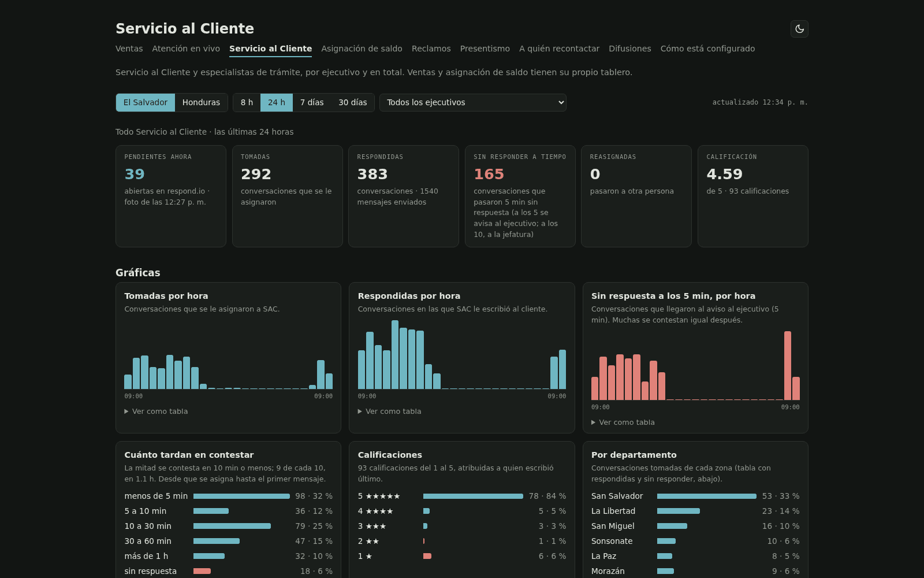Viewport: 924px width, 578px height.
Task: Click the Pendientes ahora value 39
Action: [x=135, y=174]
